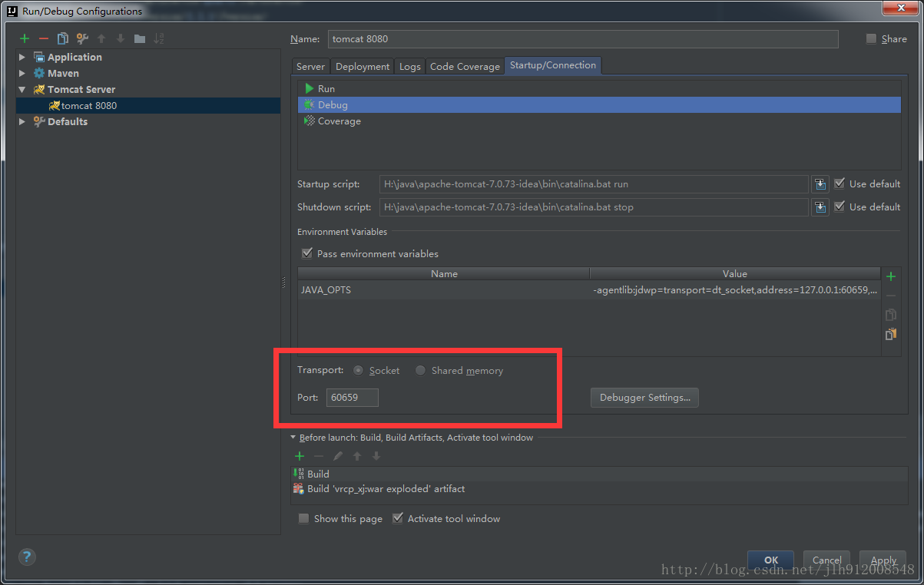Add before-launch task with green plus
This screenshot has height=585, width=924.
tap(300, 456)
